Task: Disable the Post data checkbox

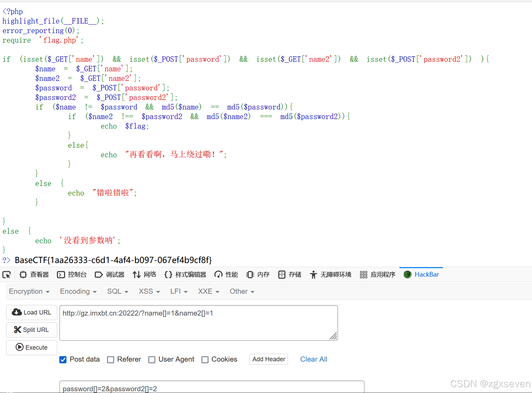Action: 63,360
